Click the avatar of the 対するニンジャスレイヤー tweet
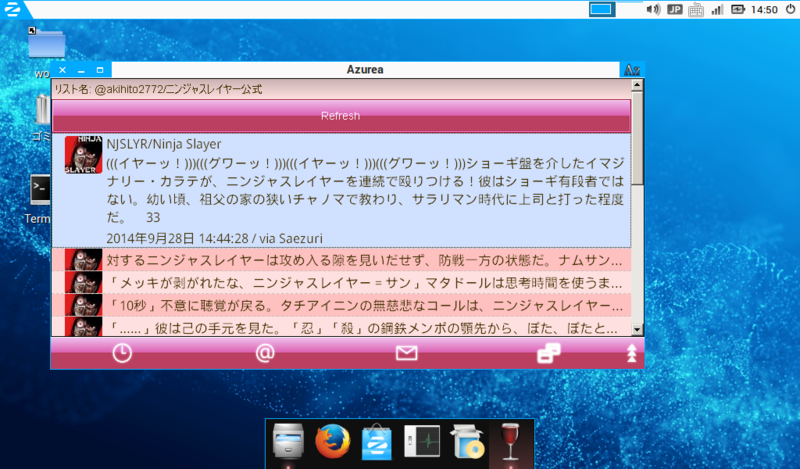This screenshot has height=469, width=800. pos(83,260)
